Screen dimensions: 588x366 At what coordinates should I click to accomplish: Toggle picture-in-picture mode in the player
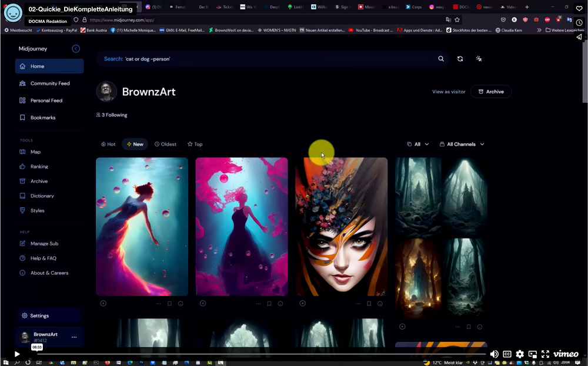pos(532,354)
